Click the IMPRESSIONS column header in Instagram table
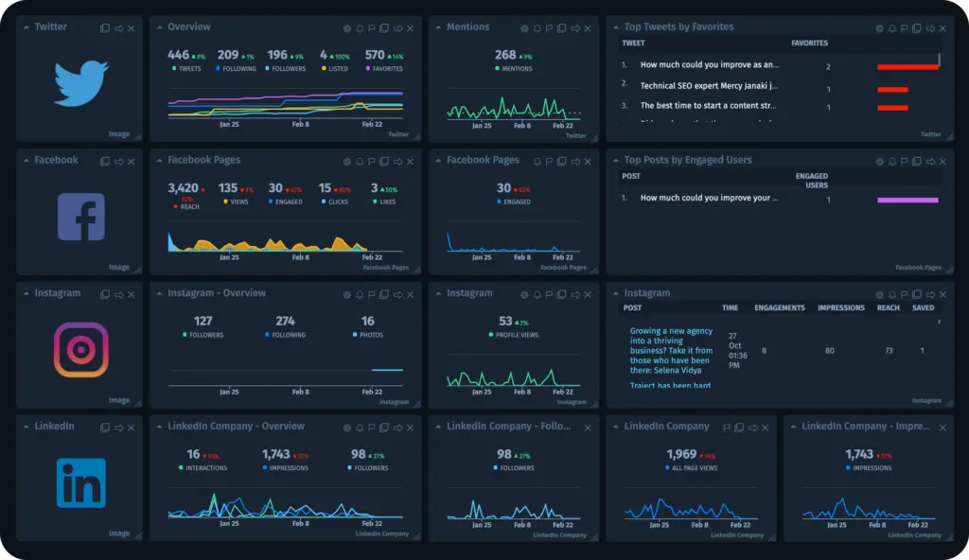969x560 pixels. click(840, 308)
